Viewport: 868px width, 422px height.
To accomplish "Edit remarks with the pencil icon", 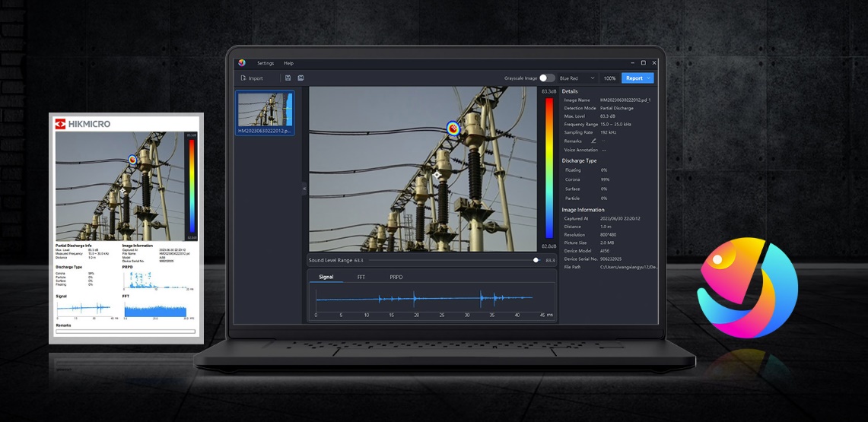I will (x=593, y=141).
